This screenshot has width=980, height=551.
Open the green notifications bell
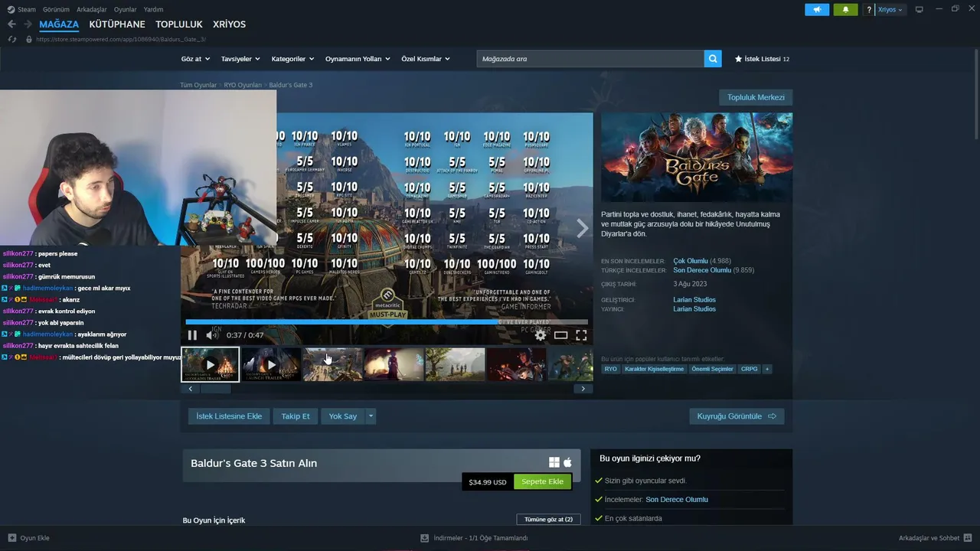click(845, 10)
